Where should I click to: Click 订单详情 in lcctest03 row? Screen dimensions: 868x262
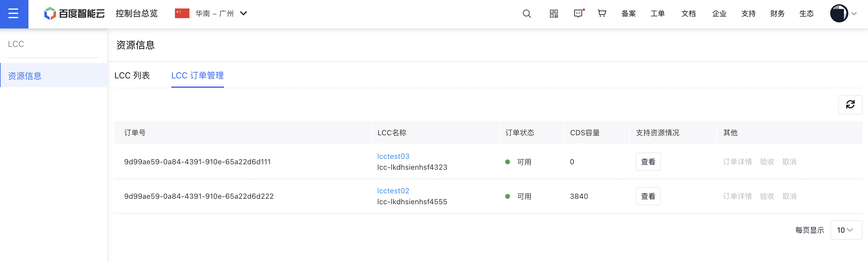[737, 162]
